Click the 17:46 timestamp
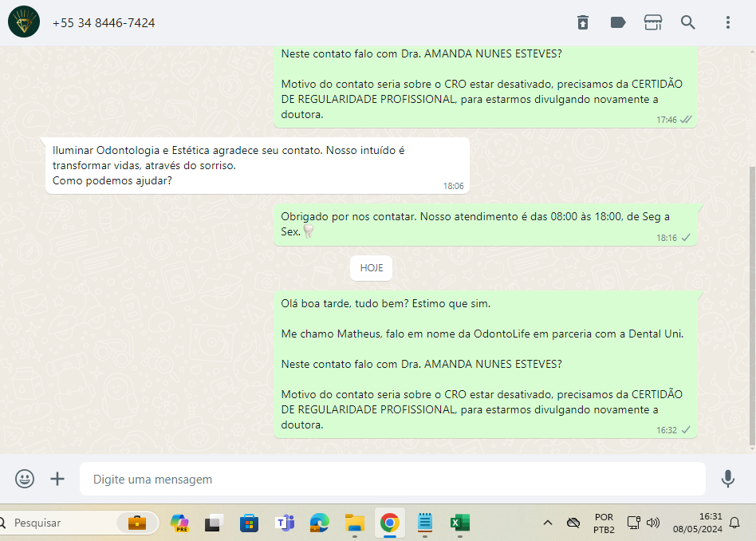This screenshot has width=756, height=541. click(667, 120)
